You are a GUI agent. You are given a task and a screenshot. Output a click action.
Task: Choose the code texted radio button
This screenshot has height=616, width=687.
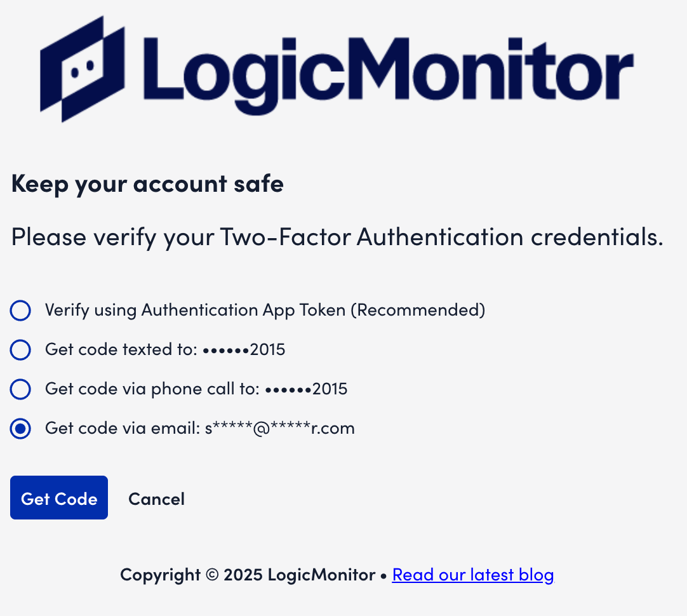(20, 350)
